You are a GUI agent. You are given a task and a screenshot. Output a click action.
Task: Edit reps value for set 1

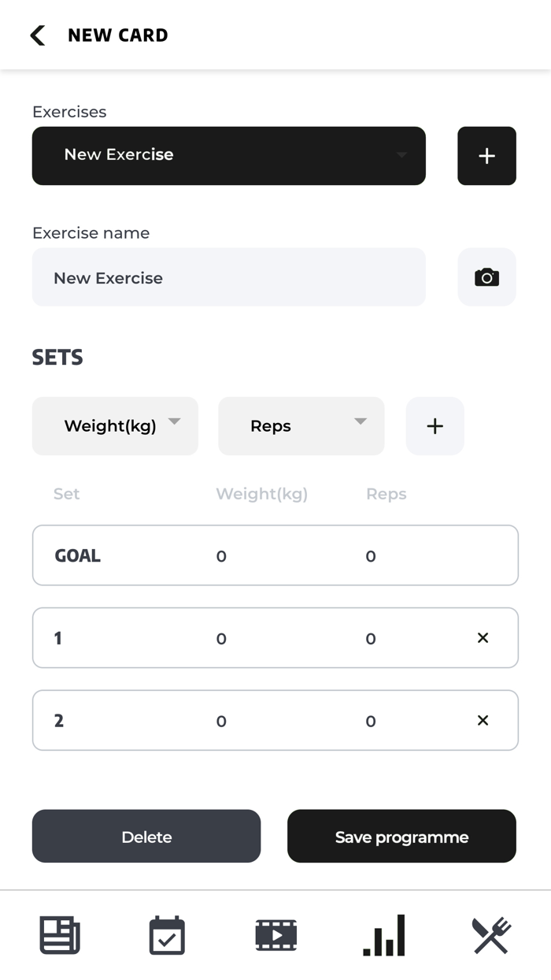tap(371, 638)
